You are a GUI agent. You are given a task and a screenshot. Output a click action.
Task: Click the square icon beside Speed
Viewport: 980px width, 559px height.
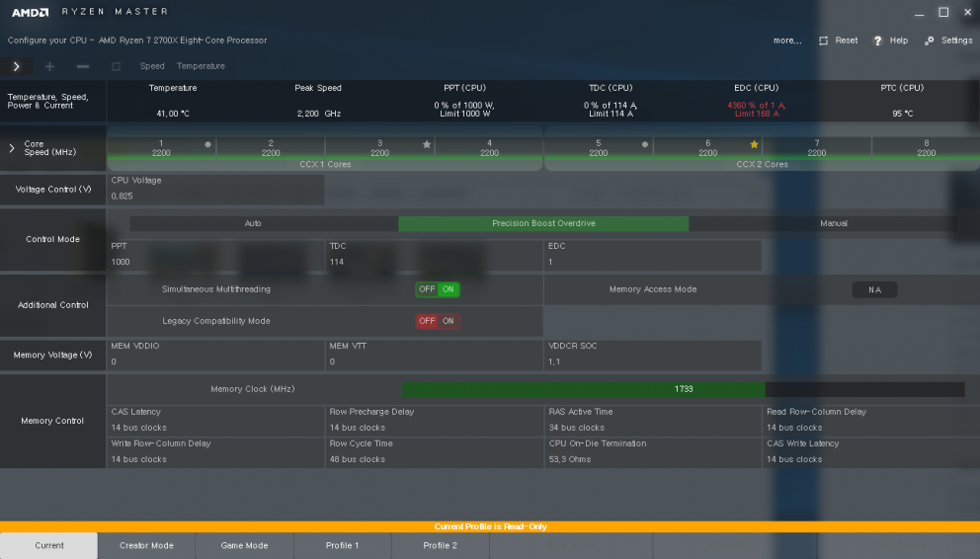click(x=116, y=66)
